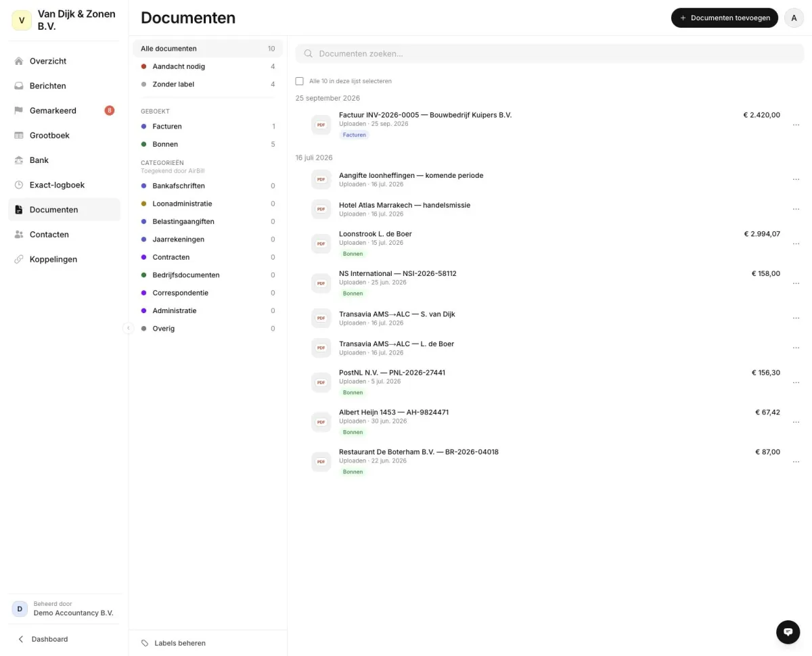The image size is (812, 656).
Task: Click the Gemarkeerd flag icon
Action: 19,110
